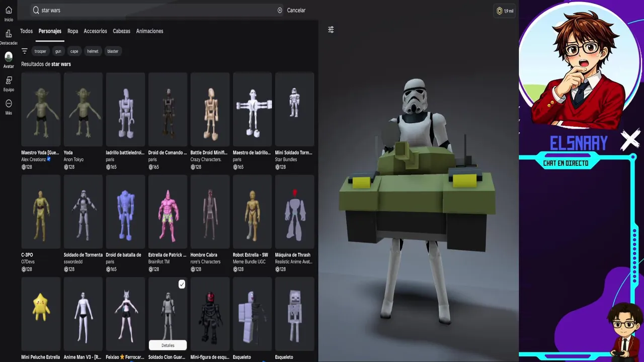
Task: Select the Mini Peluche Estrella thumbnail
Action: point(41,314)
